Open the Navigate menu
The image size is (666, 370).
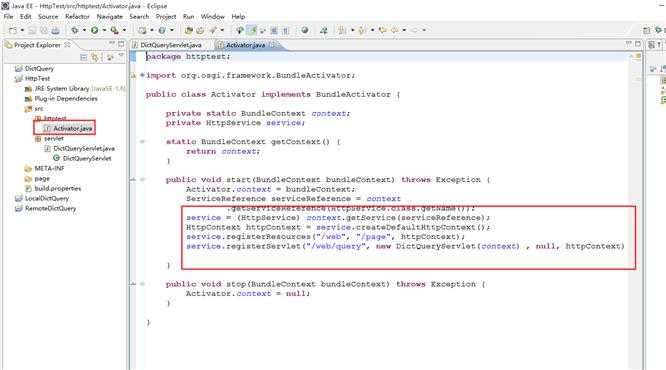click(110, 17)
